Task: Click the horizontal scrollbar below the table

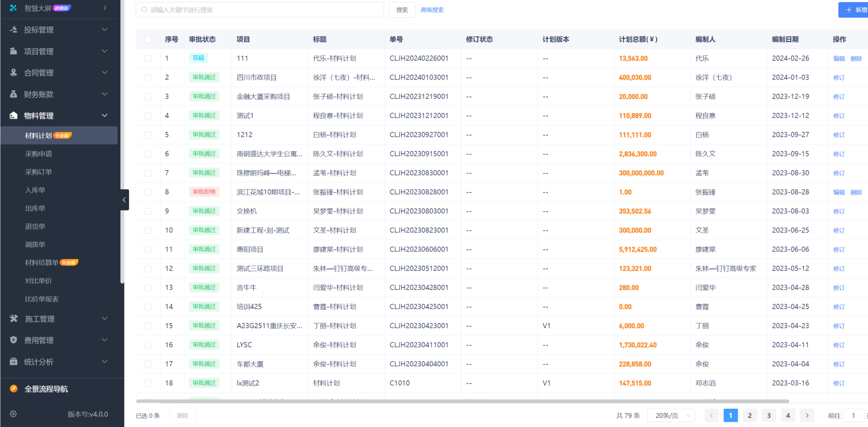Action: pos(462,401)
